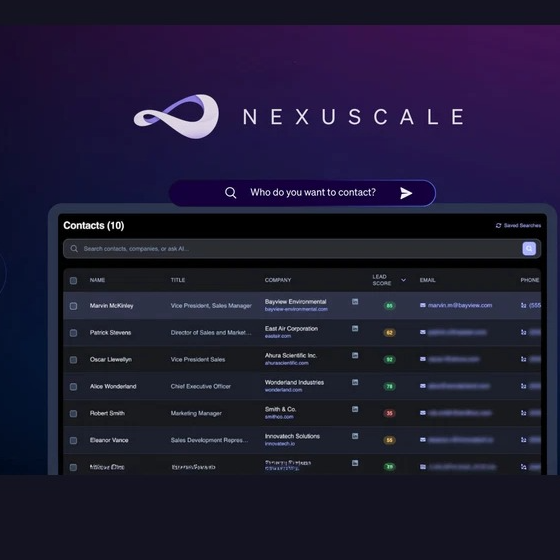
Task: Open LinkedIn icon for Ahura Scientific Inc.
Action: click(x=355, y=355)
